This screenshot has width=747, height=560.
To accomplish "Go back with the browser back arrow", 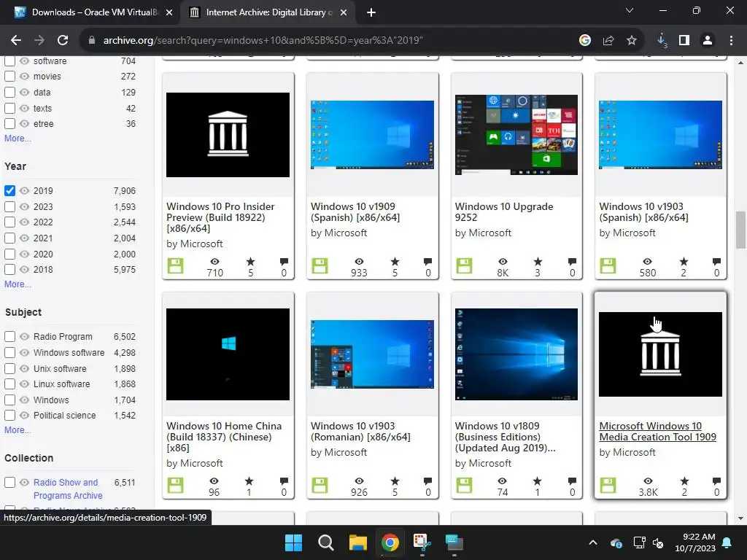I will tap(16, 41).
